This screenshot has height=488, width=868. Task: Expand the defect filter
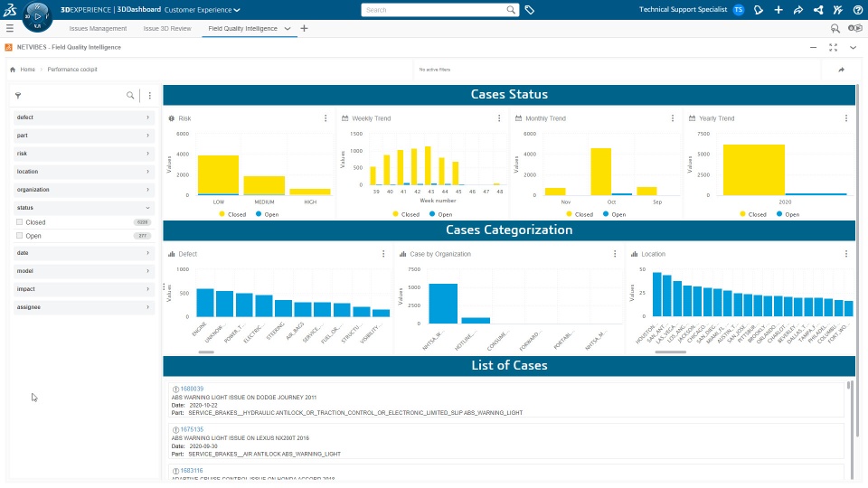point(83,117)
